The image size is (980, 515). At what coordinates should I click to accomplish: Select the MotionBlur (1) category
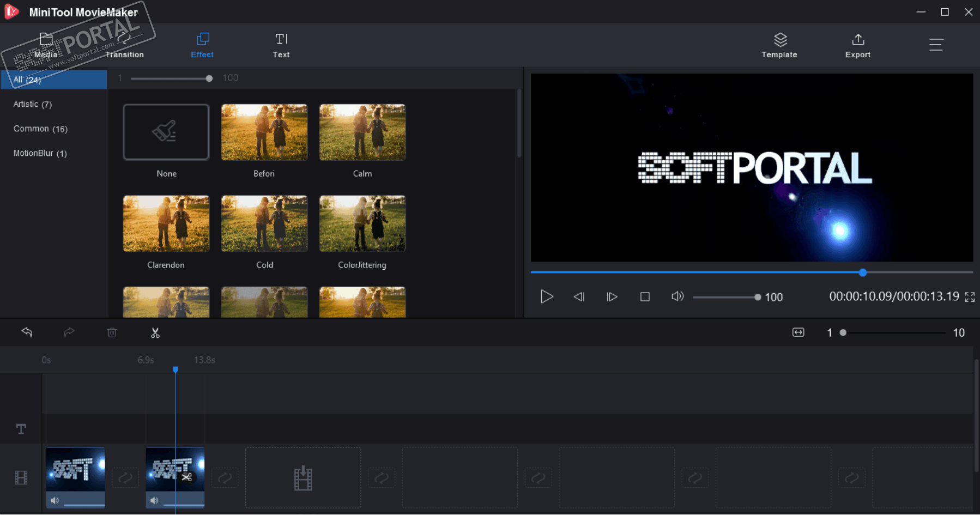point(40,153)
